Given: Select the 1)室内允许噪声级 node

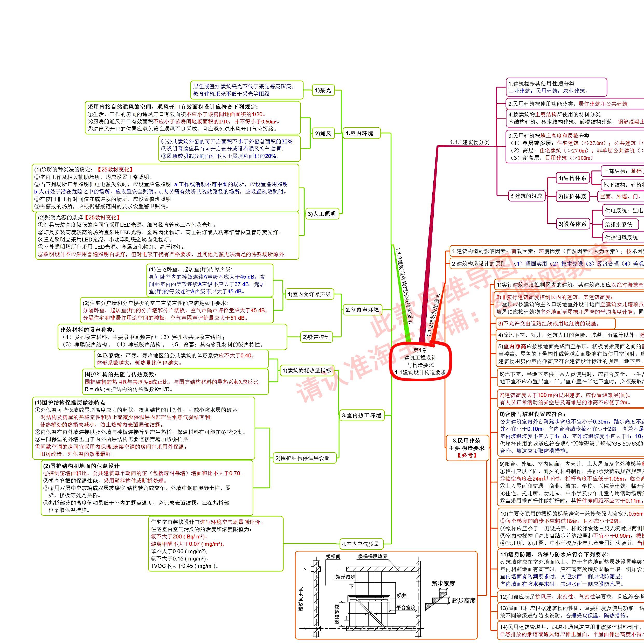Looking at the screenshot, I should pos(309,294).
